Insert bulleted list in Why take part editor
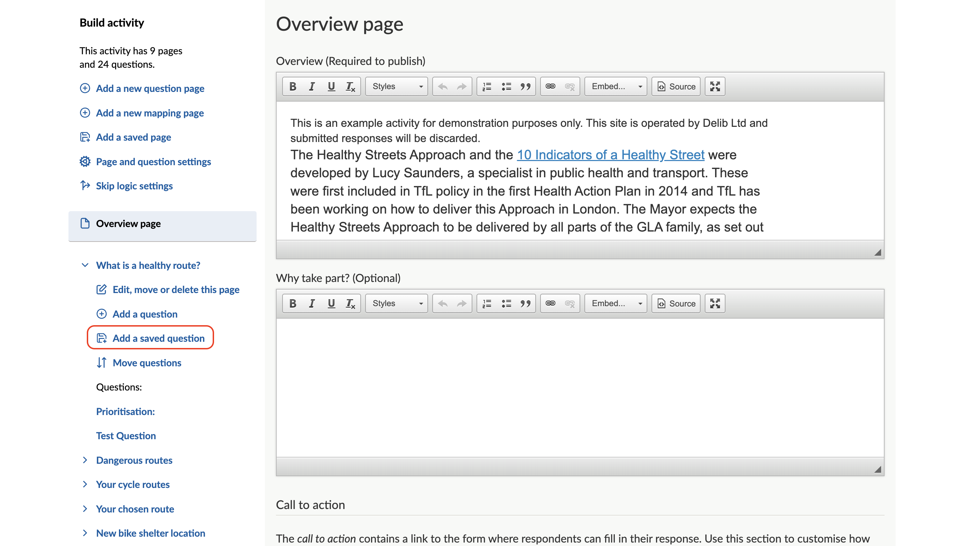This screenshot has height=546, width=980. (506, 303)
